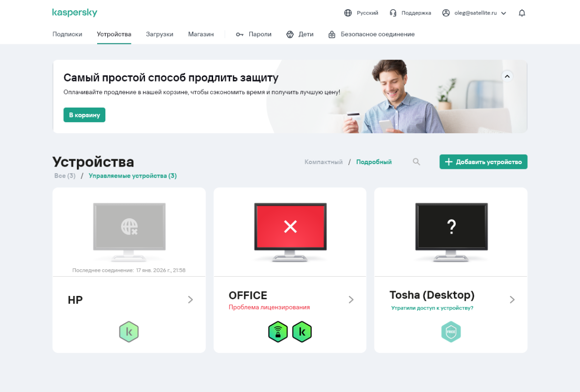Click the Kaspersky app badge under HP
The image size is (580, 392).
[129, 332]
